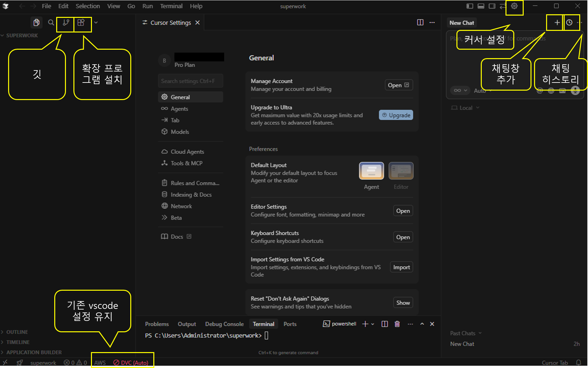
Task: Open the editor more actions ellipsis
Action: pyautogui.click(x=432, y=22)
